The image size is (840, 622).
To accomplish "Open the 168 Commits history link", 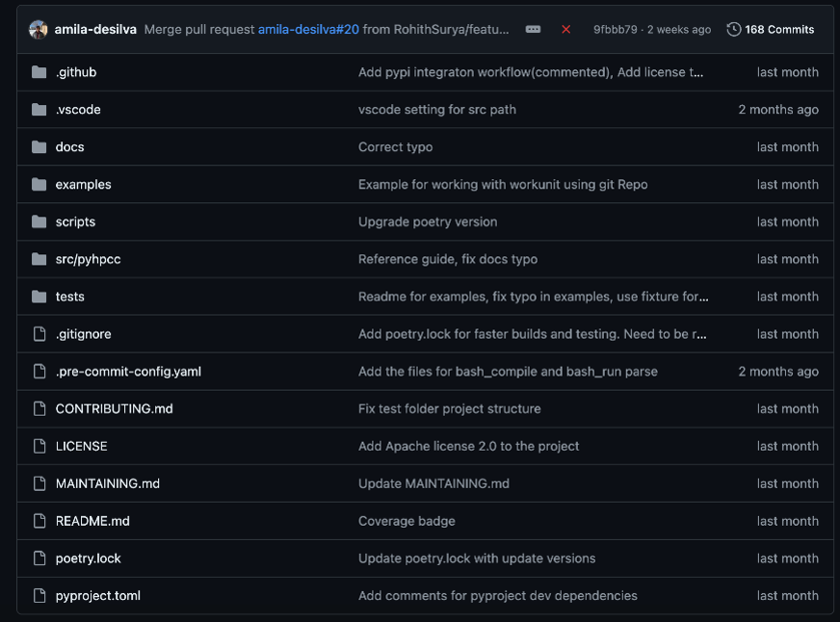I will [771, 30].
